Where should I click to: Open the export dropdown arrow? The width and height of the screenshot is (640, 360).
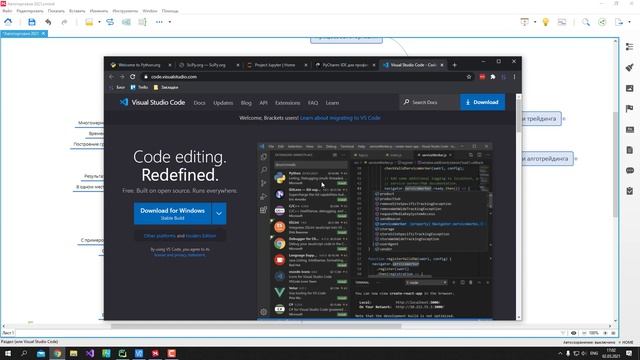629,22
